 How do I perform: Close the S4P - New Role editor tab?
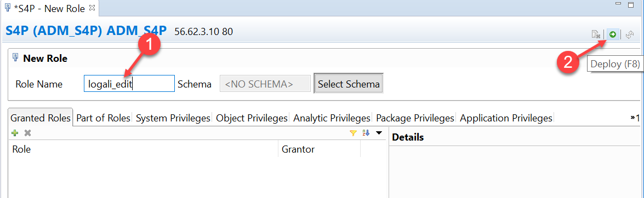pos(92,7)
